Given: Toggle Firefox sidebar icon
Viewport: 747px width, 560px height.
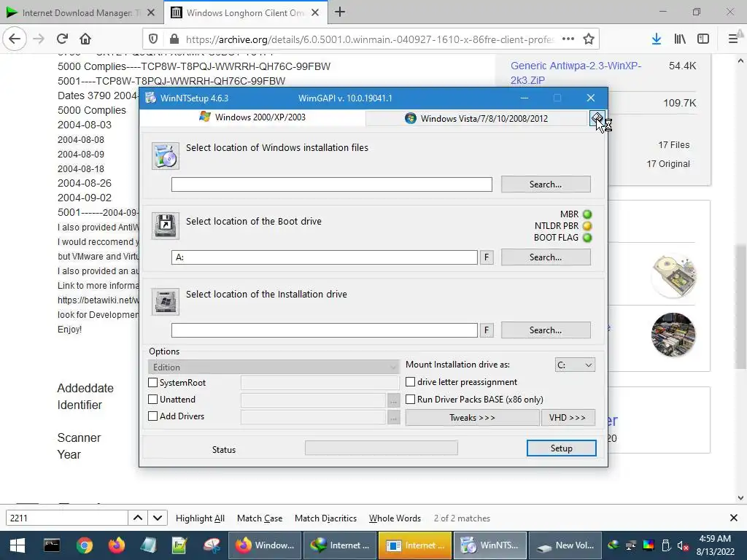Looking at the screenshot, I should pyautogui.click(x=703, y=39).
